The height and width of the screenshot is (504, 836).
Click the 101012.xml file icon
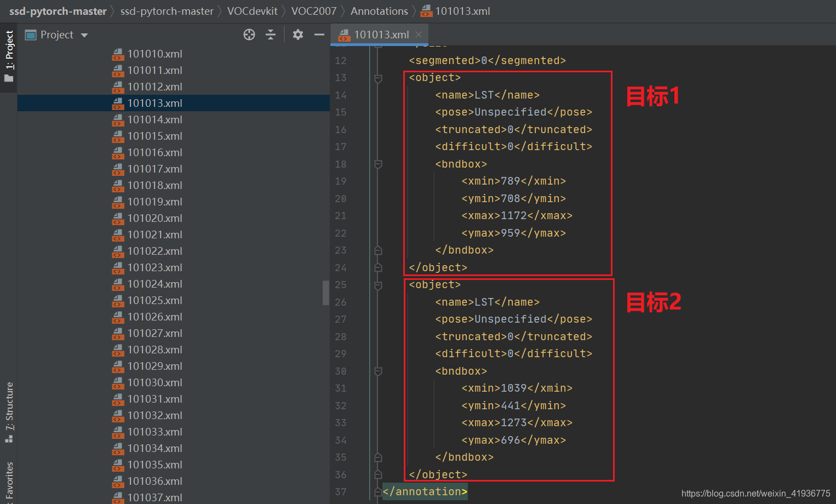pyautogui.click(x=118, y=87)
